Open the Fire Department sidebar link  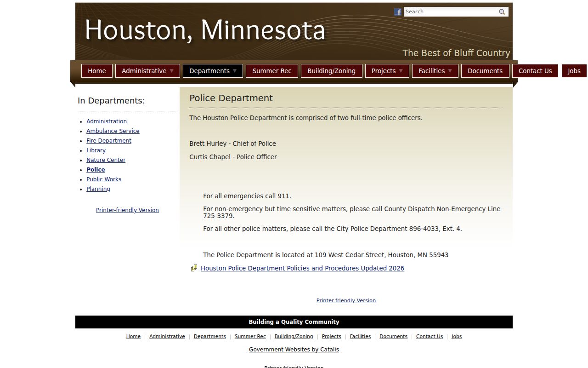109,141
